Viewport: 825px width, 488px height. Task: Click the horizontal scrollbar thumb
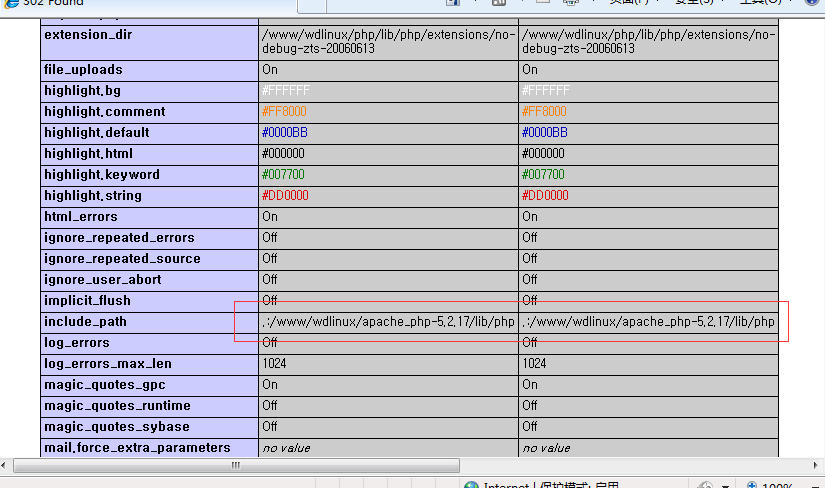[236, 465]
